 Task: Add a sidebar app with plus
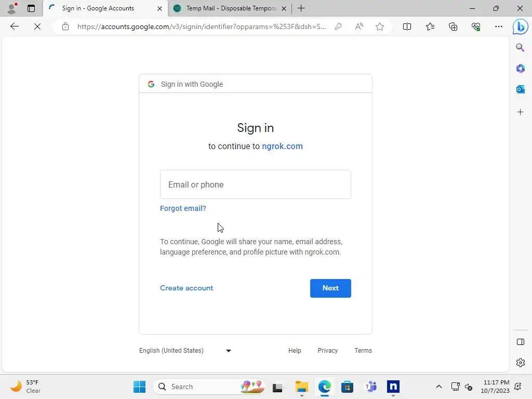(x=520, y=112)
